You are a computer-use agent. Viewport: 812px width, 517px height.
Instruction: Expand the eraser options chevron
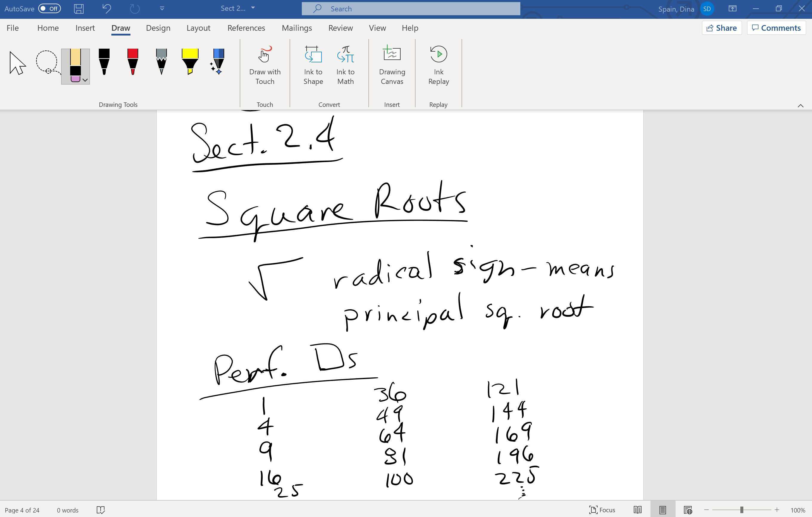(85, 81)
